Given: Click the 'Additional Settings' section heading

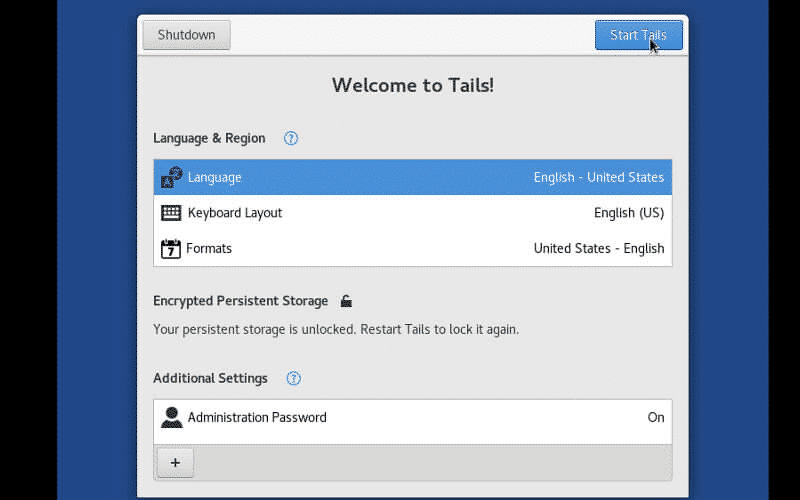Looking at the screenshot, I should 210,378.
